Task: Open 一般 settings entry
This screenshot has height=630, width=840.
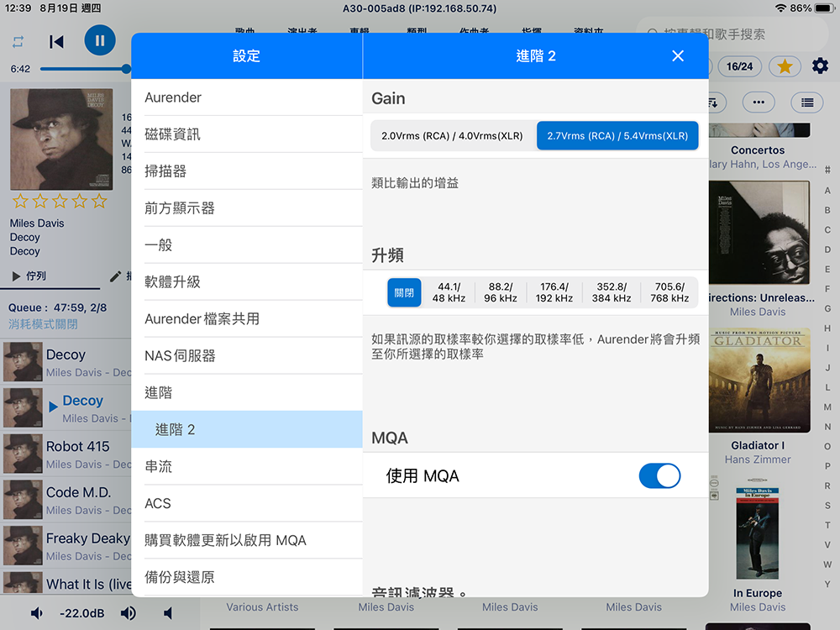Action: point(247,245)
